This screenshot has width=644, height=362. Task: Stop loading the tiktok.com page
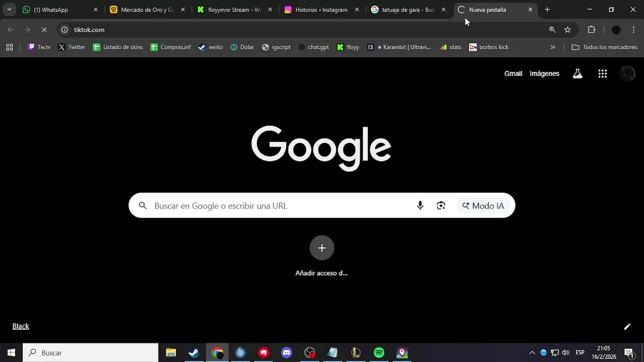(x=44, y=30)
